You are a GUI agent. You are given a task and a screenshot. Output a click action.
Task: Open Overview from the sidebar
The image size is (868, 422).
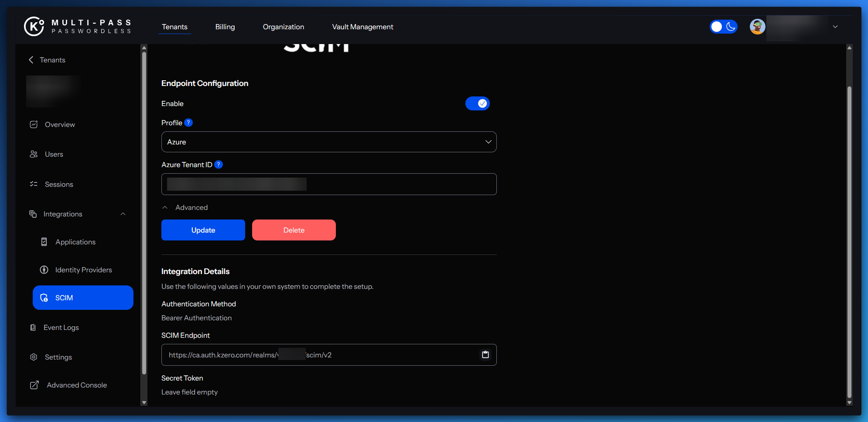point(60,125)
